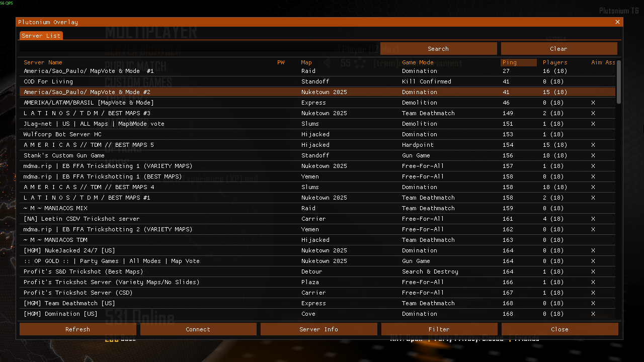Click the Plaza map cell

pyautogui.click(x=310, y=282)
